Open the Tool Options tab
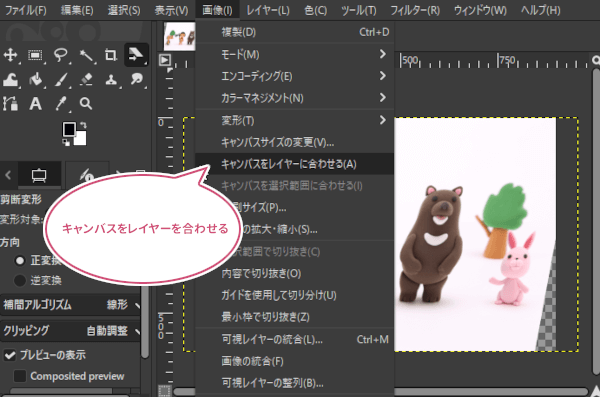Image resolution: width=600 pixels, height=397 pixels. click(x=39, y=175)
